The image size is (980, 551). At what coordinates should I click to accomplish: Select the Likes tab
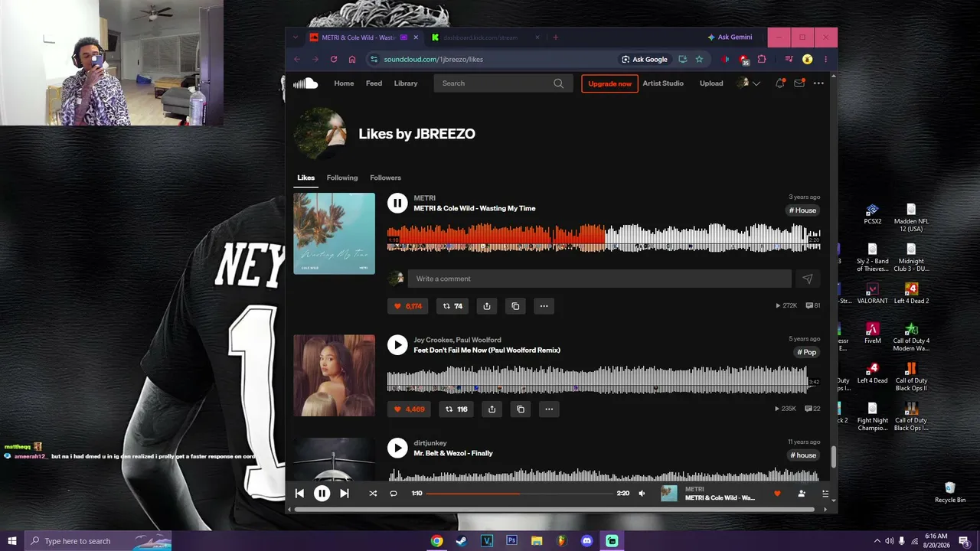(305, 178)
